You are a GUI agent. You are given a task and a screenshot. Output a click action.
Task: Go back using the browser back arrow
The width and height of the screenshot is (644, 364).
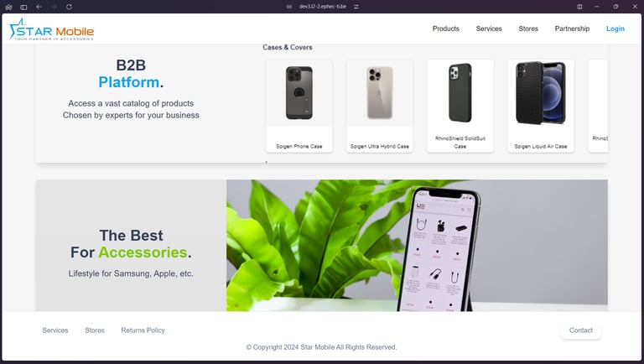click(39, 7)
